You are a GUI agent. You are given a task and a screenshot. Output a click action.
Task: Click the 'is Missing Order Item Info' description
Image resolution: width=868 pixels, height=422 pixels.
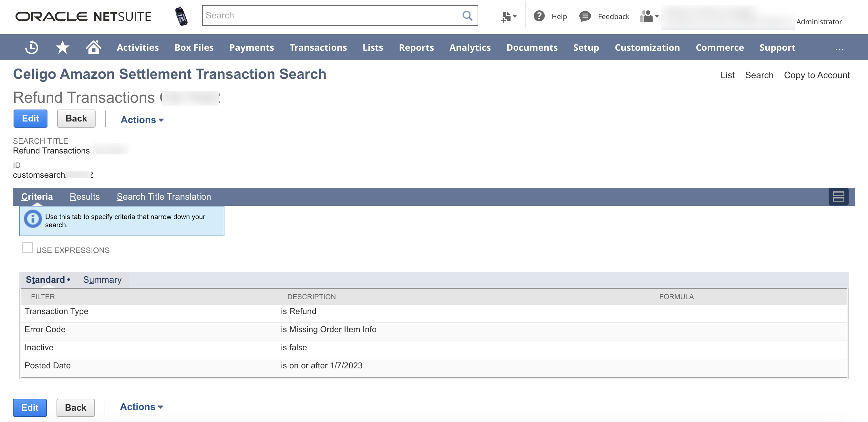click(x=328, y=329)
